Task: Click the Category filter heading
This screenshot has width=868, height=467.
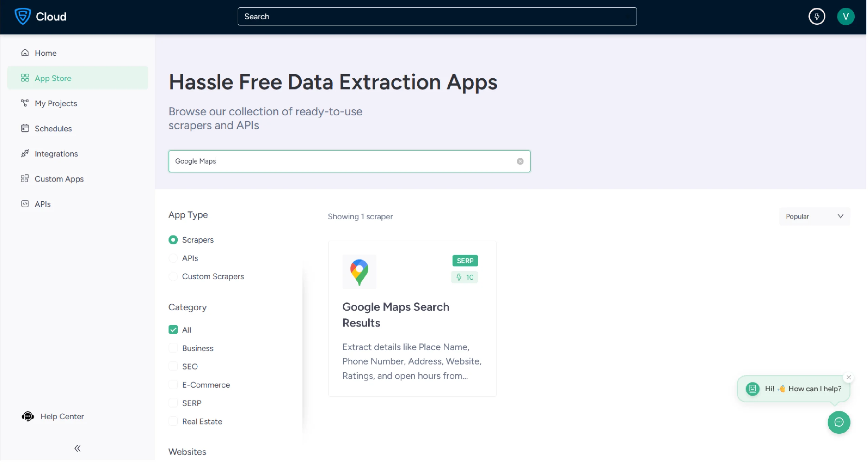Action: (188, 307)
